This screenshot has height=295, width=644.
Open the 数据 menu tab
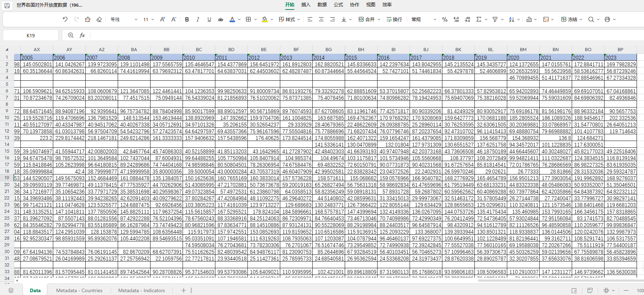tap(322, 5)
